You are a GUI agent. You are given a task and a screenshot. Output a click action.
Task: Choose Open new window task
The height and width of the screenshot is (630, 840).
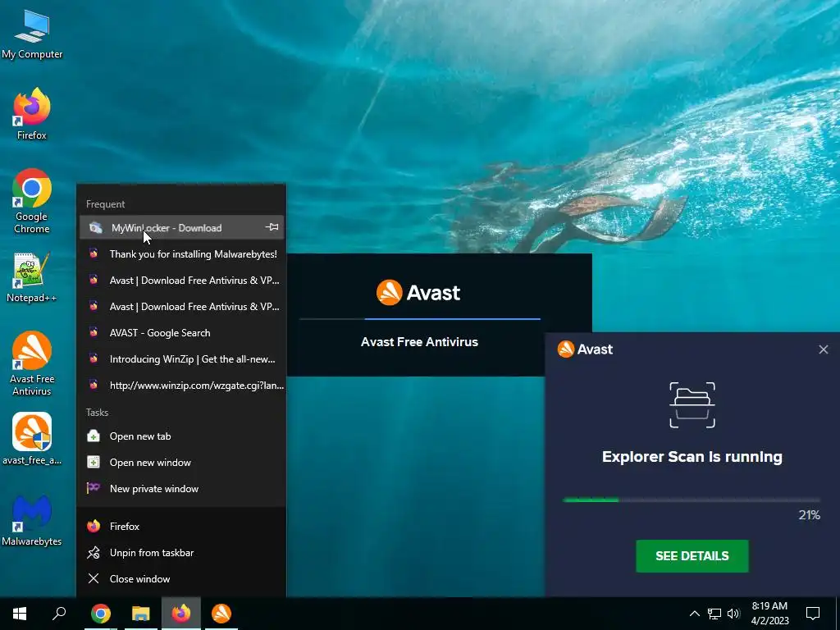pos(181,463)
